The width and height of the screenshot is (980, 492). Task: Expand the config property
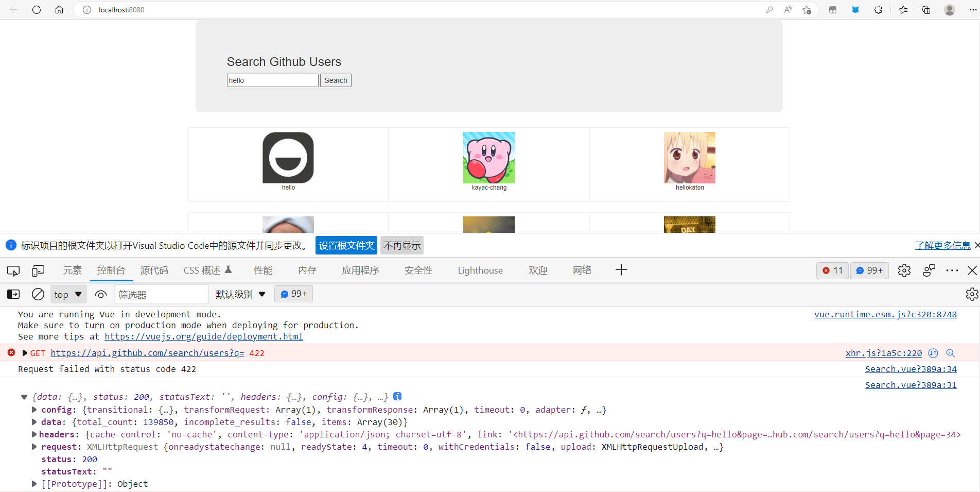pos(34,410)
